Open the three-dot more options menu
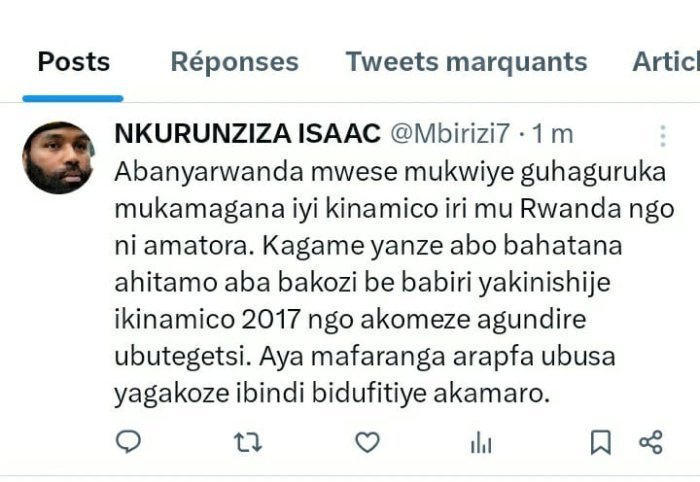 click(x=663, y=136)
